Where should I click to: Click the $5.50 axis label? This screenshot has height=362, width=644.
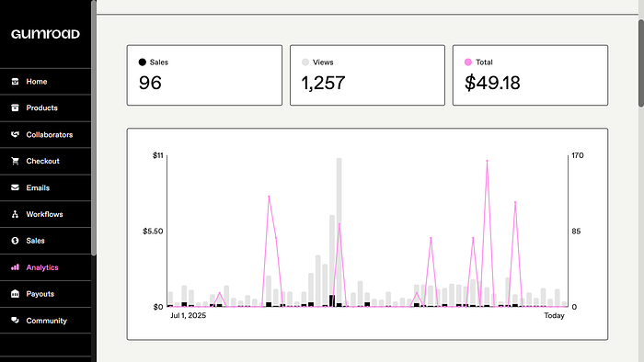pos(153,232)
